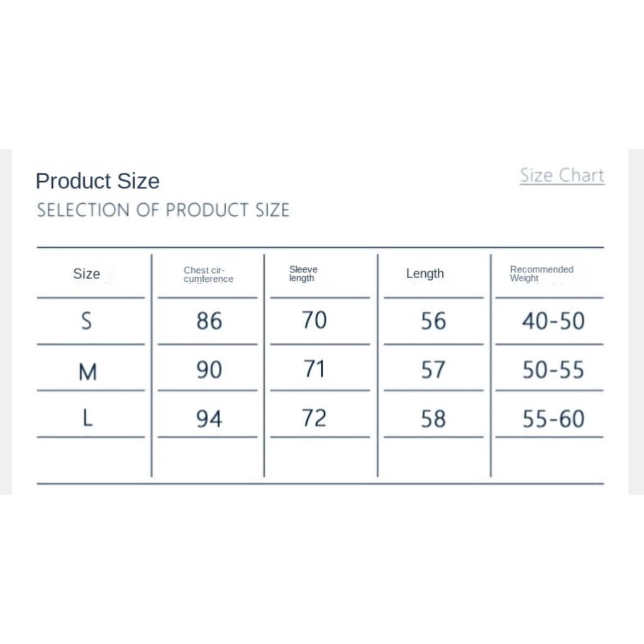644x644 pixels.
Task: Click the 55-60 recommended weight cell
Action: pos(553,418)
